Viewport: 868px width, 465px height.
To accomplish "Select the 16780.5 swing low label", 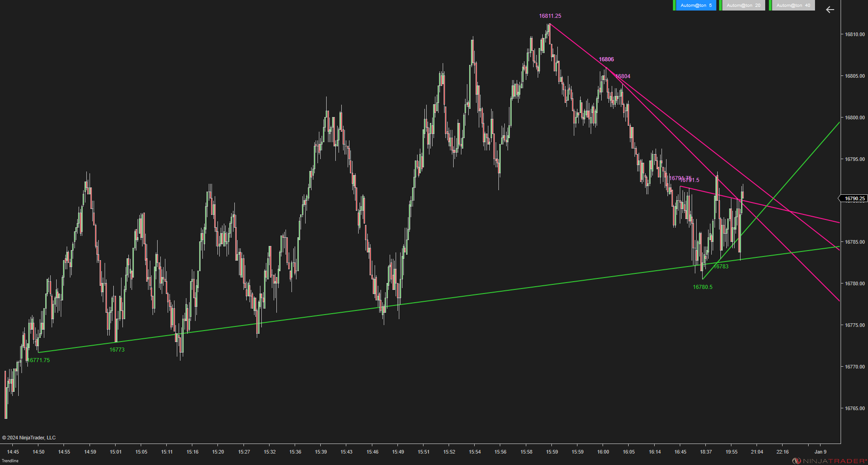I will coord(702,287).
